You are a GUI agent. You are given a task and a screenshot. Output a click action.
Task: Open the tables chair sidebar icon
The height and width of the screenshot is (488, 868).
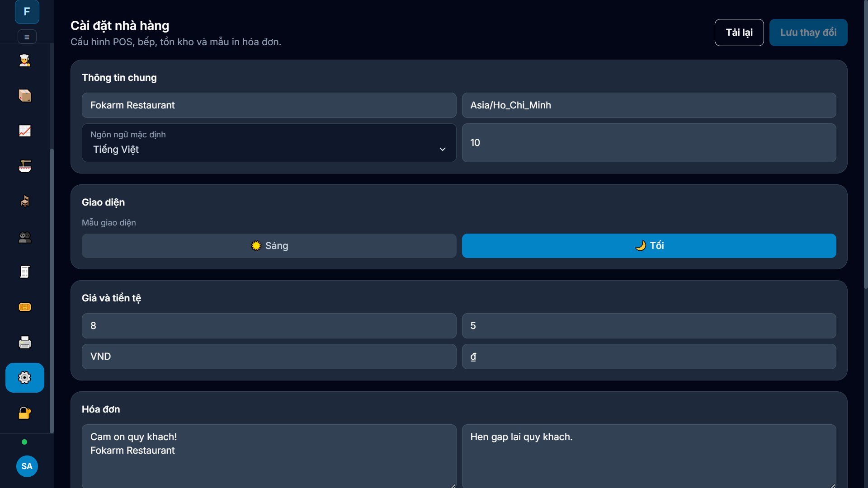pyautogui.click(x=25, y=202)
